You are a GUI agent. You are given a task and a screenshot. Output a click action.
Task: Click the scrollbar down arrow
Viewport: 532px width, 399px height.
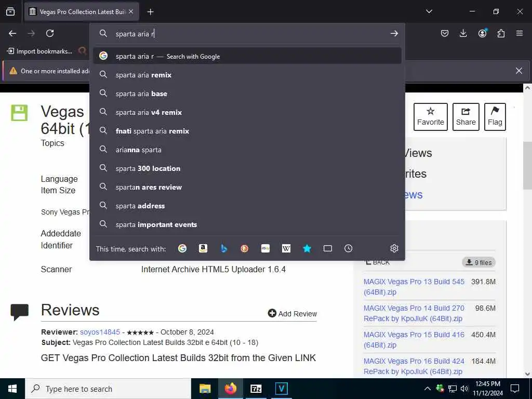coord(527,374)
